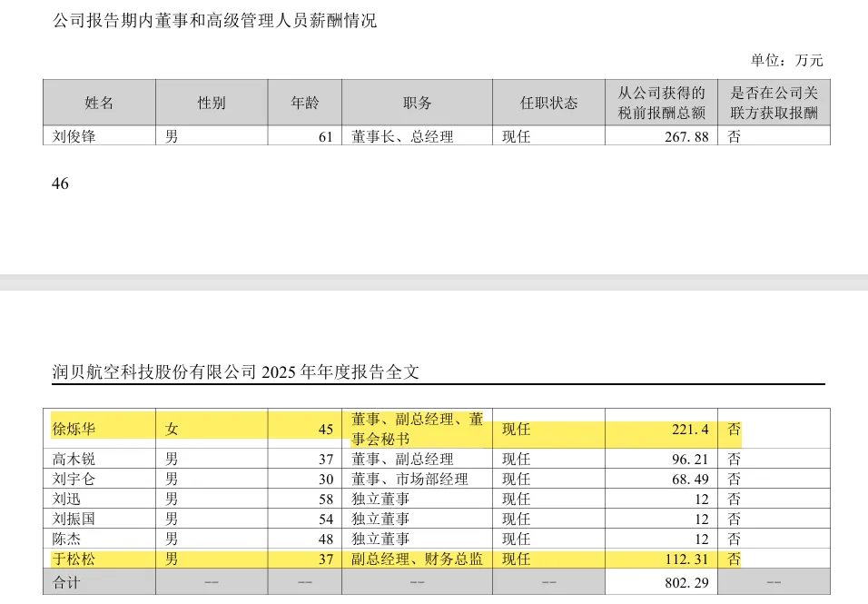Click the 姓名 column header
868x604 pixels.
click(x=99, y=103)
